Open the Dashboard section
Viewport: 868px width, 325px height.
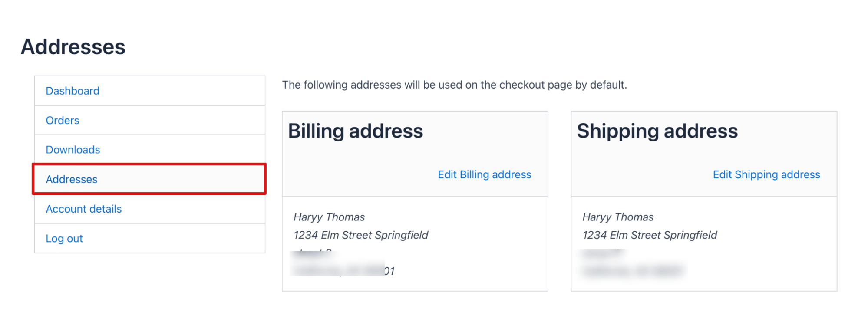pos(72,91)
